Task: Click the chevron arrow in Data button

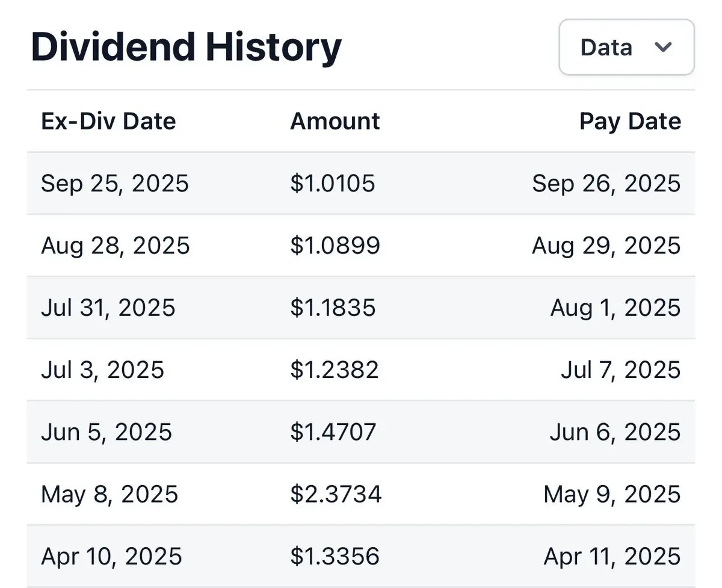Action: pos(663,47)
